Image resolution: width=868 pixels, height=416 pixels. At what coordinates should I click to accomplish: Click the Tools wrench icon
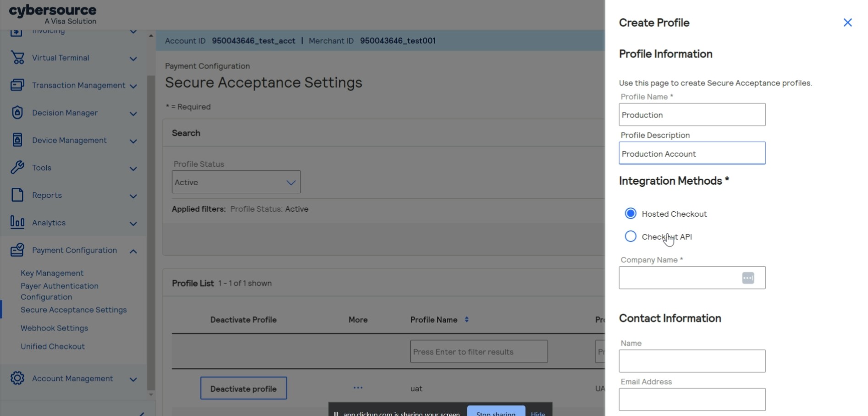[17, 168]
